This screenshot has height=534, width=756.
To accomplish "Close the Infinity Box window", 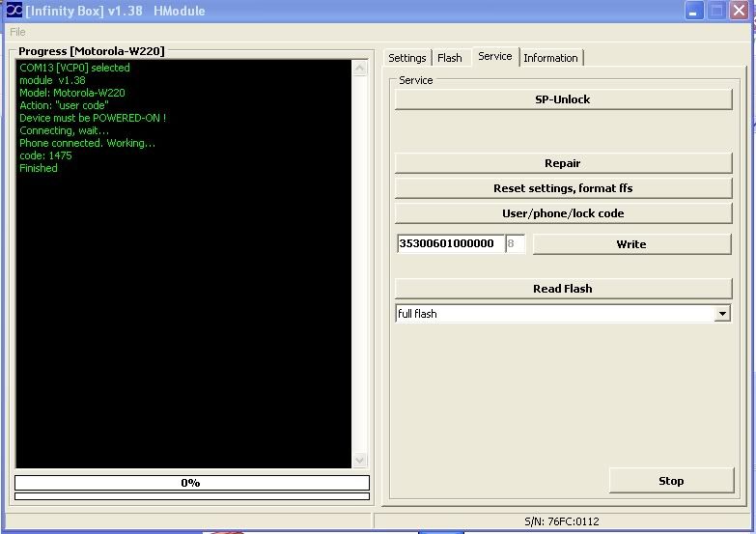I will pyautogui.click(x=740, y=11).
